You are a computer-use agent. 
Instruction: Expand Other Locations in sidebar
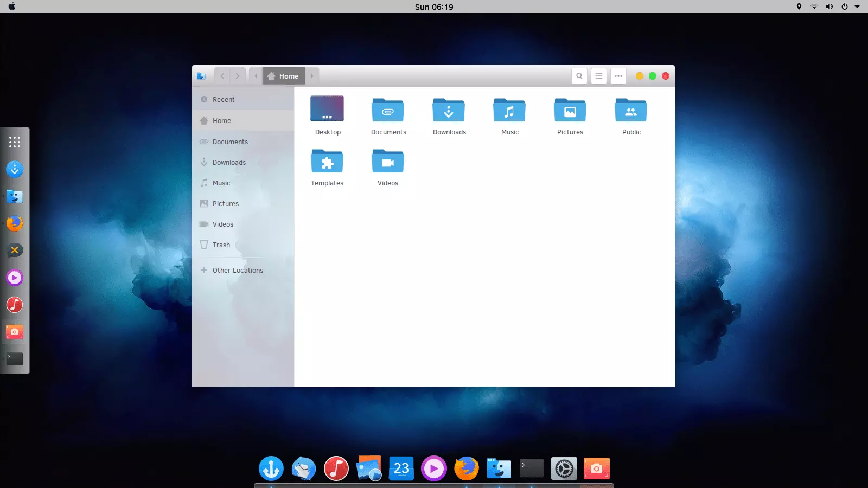[238, 271]
